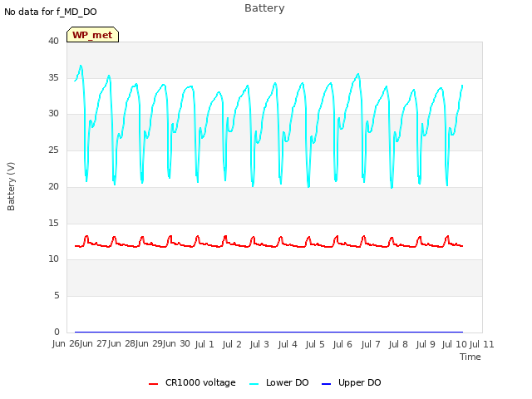This screenshot has height=399, width=532.
Task: Click the WP_met label tag
Action: pyautogui.click(x=92, y=35)
